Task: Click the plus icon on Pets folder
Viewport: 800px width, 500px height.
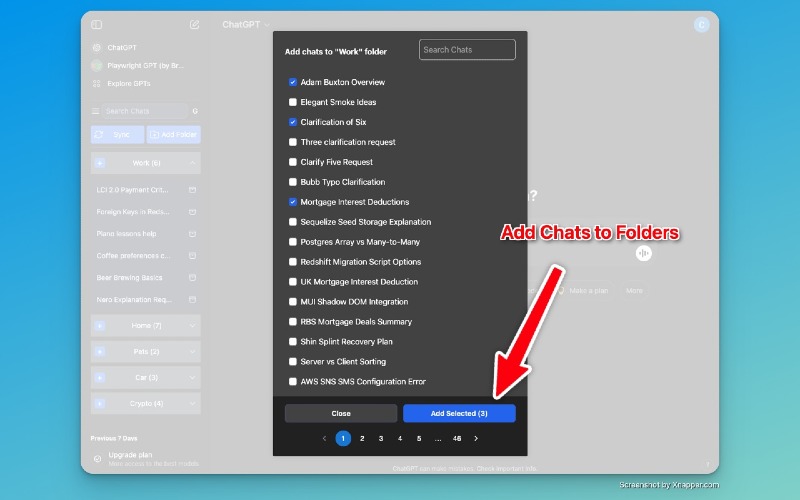Action: pyautogui.click(x=100, y=352)
